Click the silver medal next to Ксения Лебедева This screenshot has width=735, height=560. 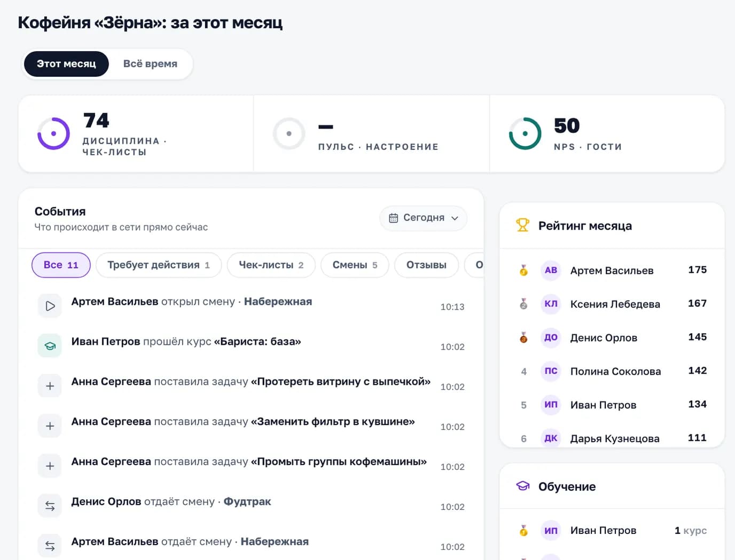coord(523,304)
